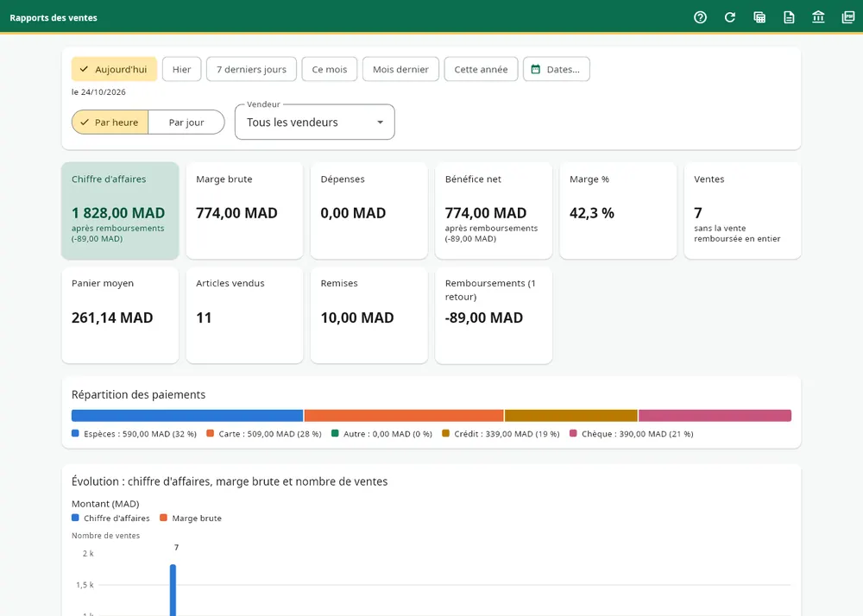Viewport: 863px width, 616px height.
Task: Select the 7 derniers jours filter
Action: coord(251,69)
